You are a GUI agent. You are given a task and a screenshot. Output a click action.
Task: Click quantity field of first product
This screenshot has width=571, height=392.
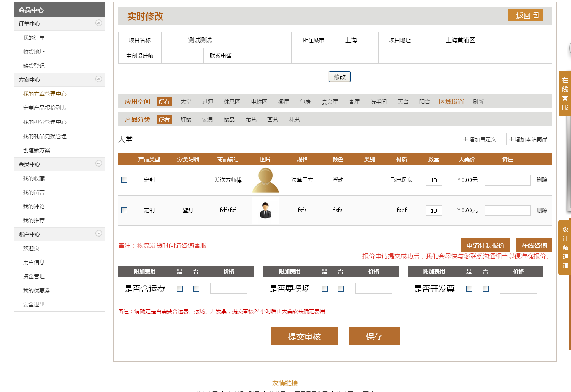coord(433,180)
